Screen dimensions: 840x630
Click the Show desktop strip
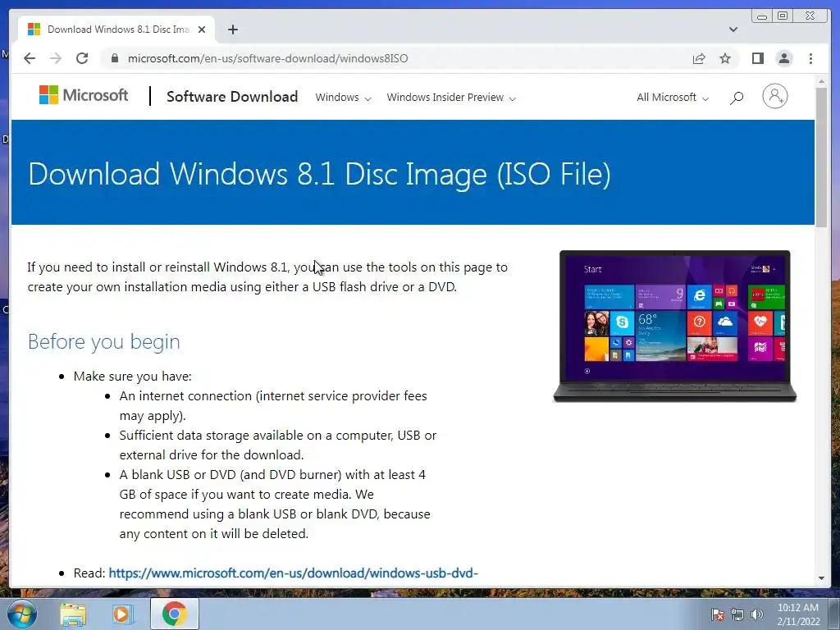click(x=834, y=614)
